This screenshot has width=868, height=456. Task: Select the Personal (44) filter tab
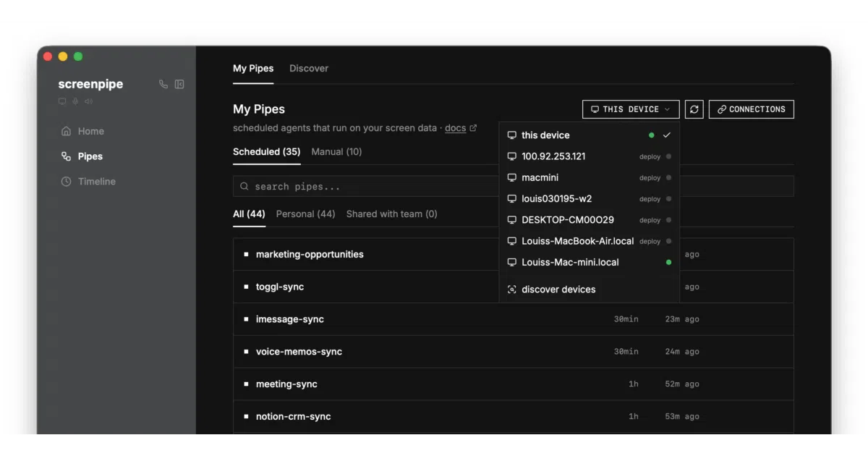tap(305, 214)
